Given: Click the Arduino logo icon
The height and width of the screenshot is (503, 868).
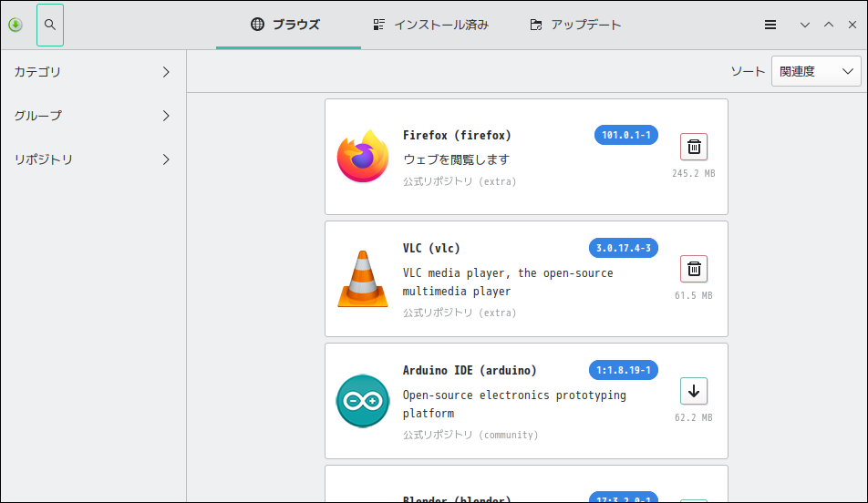Looking at the screenshot, I should click(x=363, y=401).
